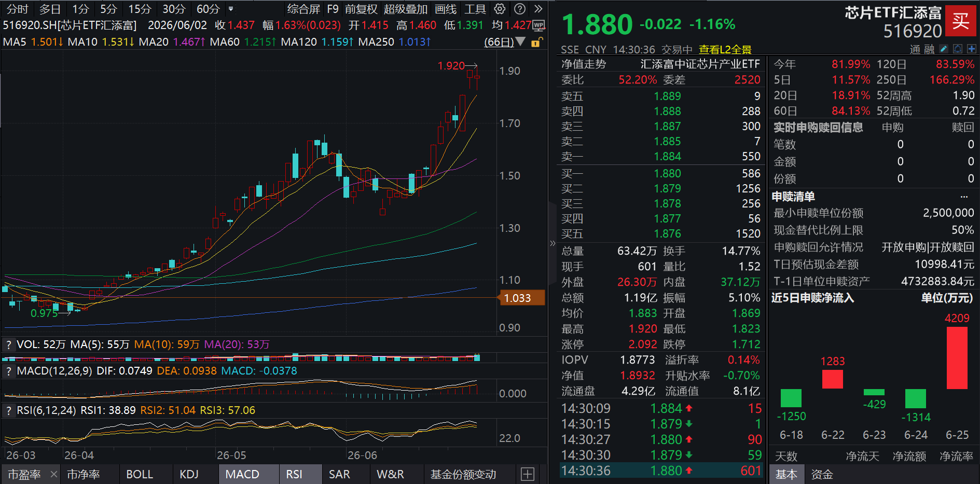The image size is (980, 484).
Task: Toggle VOL indicator help question mark
Action: pos(8,344)
